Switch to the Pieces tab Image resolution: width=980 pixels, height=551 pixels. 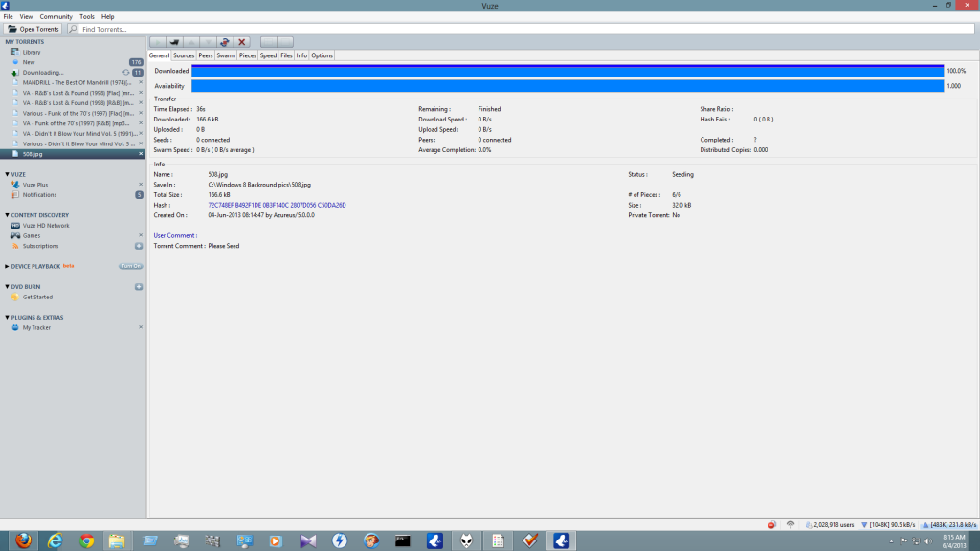(248, 55)
